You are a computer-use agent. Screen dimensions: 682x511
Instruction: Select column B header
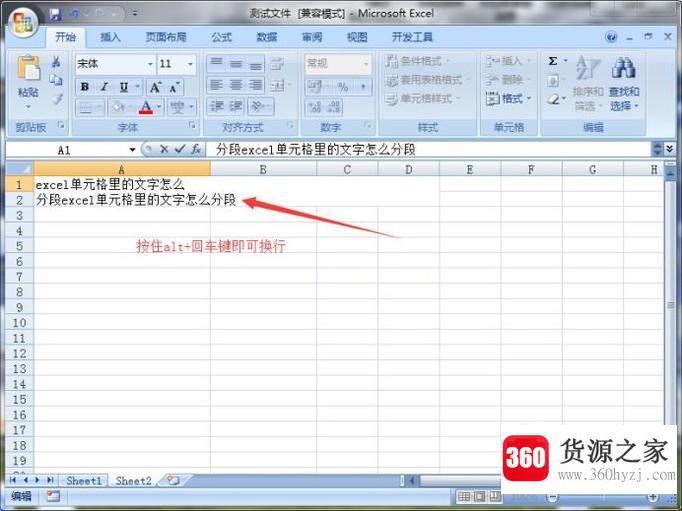(263, 169)
